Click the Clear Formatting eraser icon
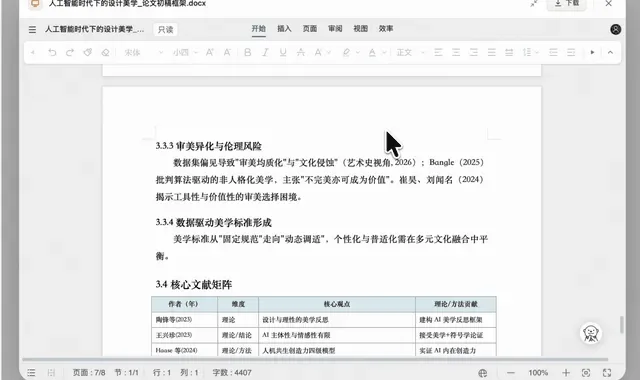 (105, 52)
